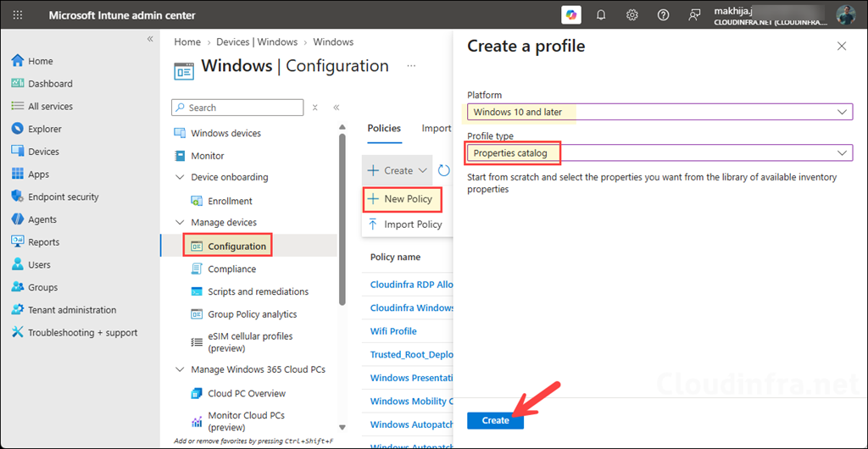
Task: Open the Trusted_Root_Deplo policy
Action: point(411,354)
